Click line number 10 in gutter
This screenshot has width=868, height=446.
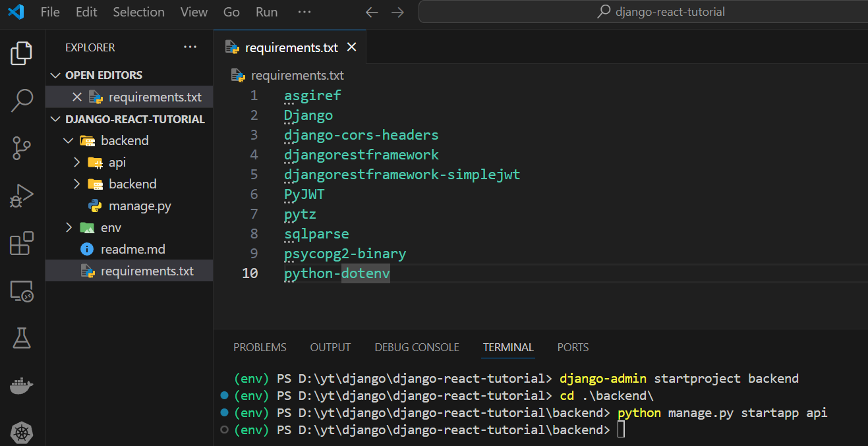250,273
